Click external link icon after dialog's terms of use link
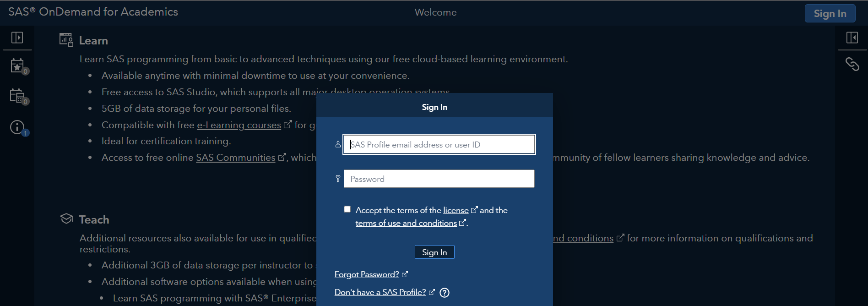Image resolution: width=868 pixels, height=306 pixels. pos(462,223)
